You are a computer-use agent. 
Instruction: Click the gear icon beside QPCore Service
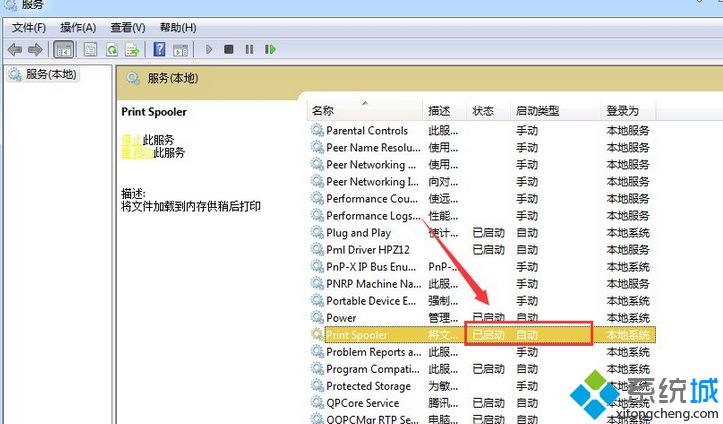click(x=317, y=403)
